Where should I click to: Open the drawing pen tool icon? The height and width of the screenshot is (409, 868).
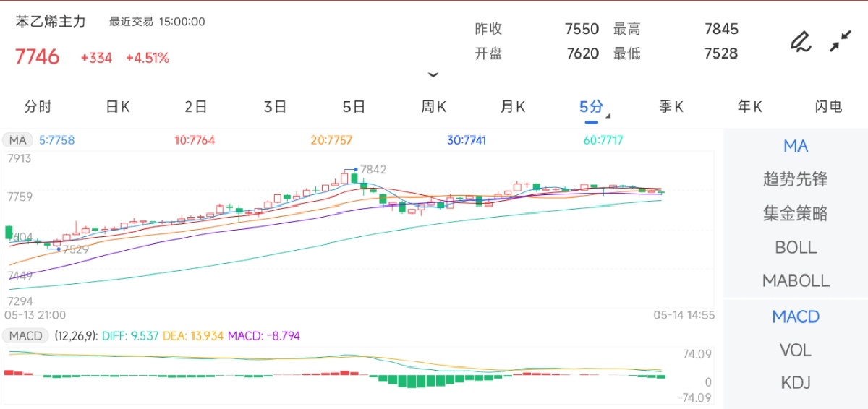(x=800, y=41)
